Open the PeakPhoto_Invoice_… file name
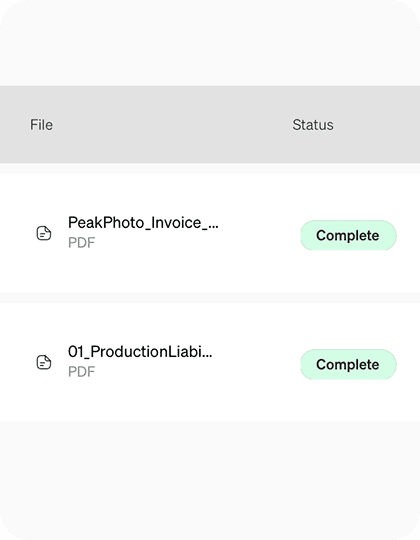The height and width of the screenshot is (540, 420). pos(143,223)
